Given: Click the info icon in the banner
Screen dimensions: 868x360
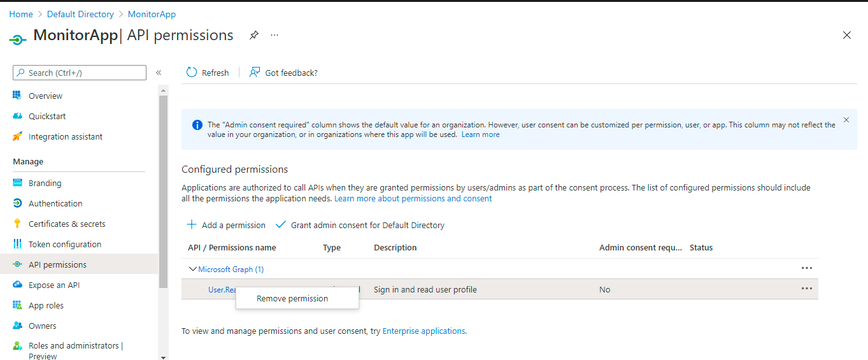Looking at the screenshot, I should point(197,125).
